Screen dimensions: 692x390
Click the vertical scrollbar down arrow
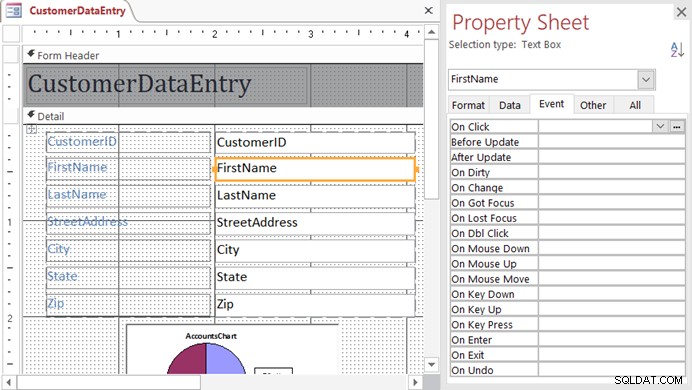click(432, 364)
